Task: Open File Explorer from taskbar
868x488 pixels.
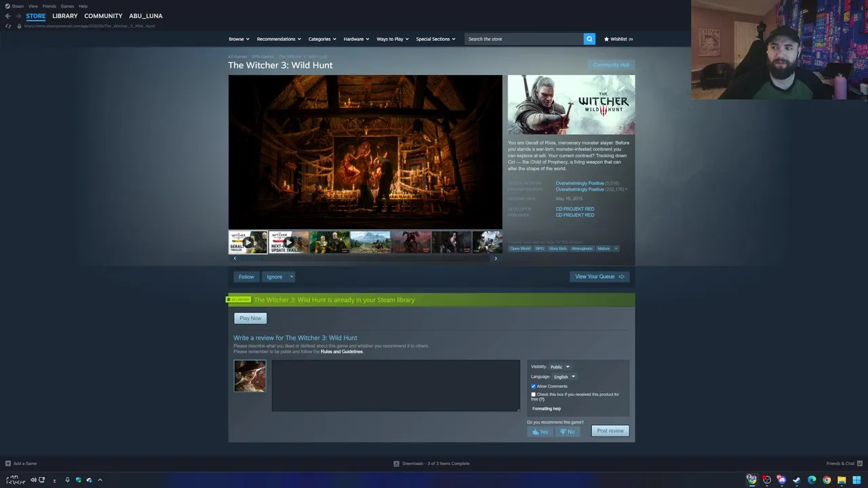Action: coord(842,480)
